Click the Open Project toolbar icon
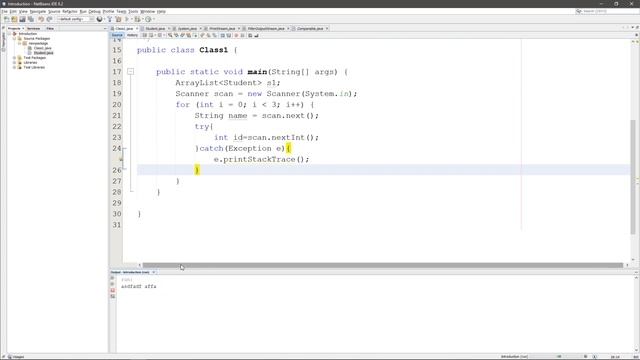The height and width of the screenshot is (360, 640). coord(22,19)
